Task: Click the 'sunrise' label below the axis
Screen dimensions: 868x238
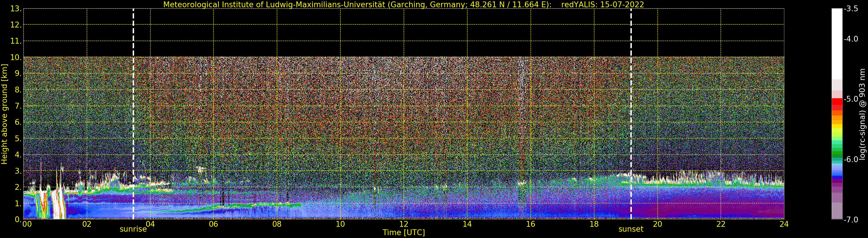Action: (133, 229)
